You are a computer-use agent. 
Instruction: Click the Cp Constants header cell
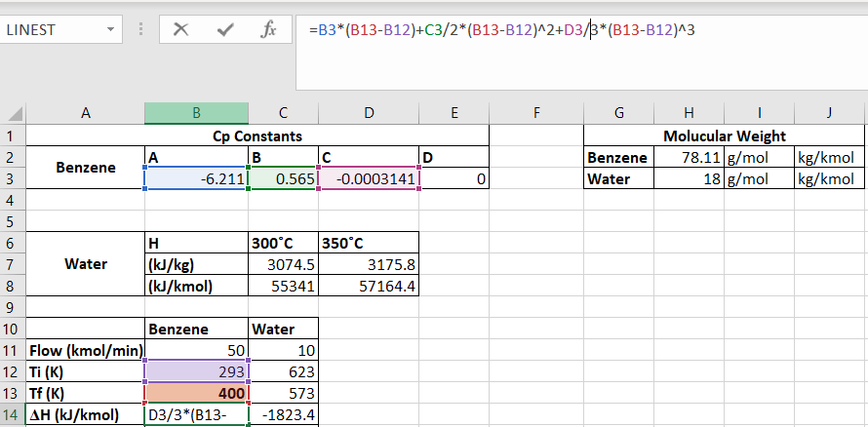tap(256, 136)
